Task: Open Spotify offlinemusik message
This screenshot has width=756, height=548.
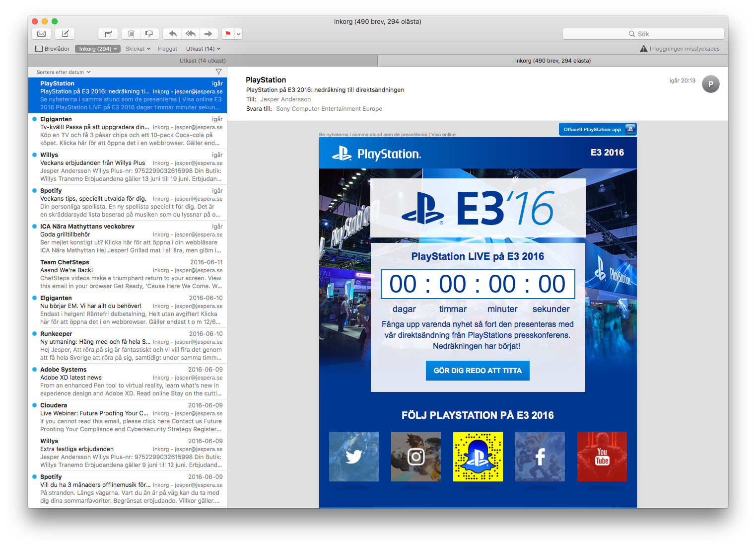Action: [128, 489]
